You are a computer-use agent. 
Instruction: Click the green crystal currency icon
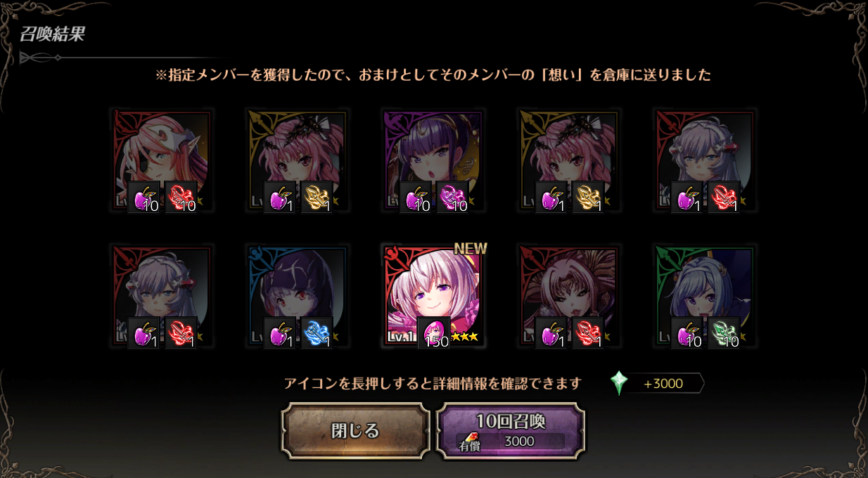619,383
